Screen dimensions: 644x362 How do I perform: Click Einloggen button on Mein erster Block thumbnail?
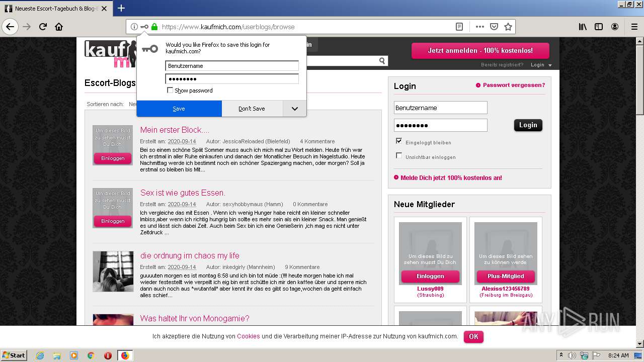point(113,158)
